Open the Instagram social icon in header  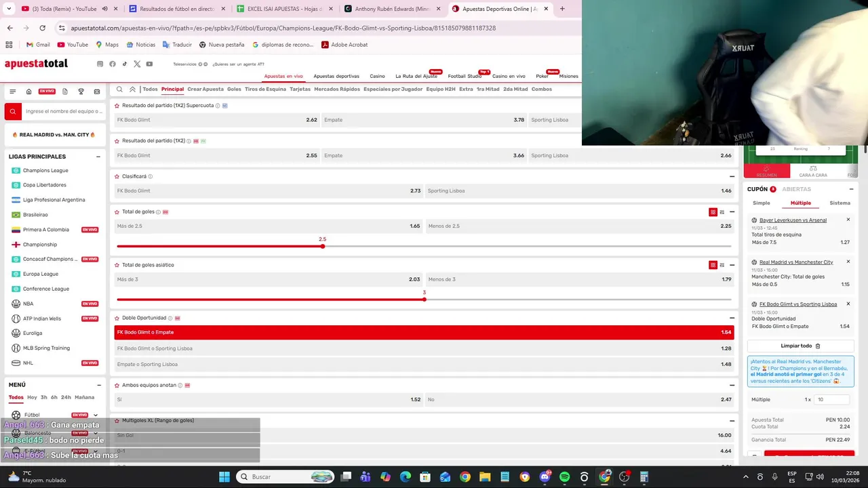click(x=100, y=64)
